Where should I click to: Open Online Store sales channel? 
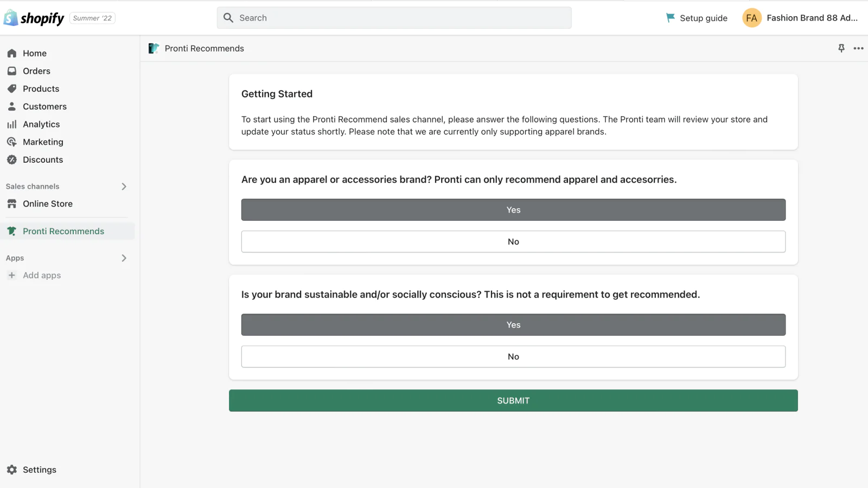click(x=48, y=204)
